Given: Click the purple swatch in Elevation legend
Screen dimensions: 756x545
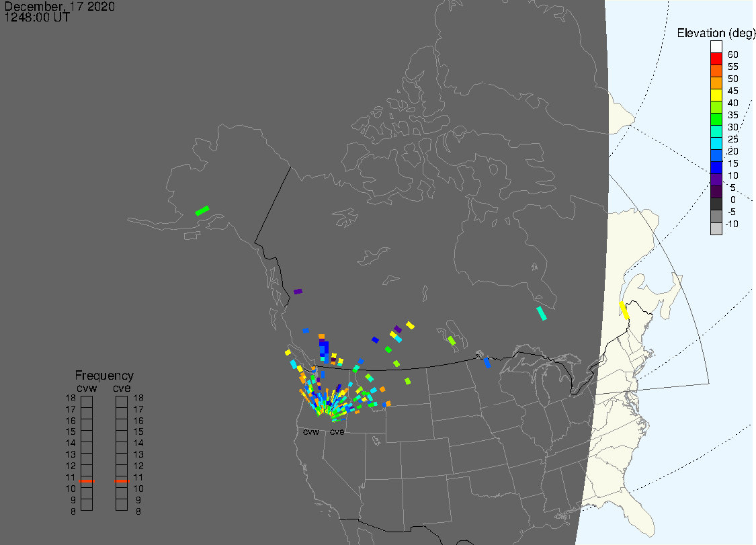Looking at the screenshot, I should coord(716,179).
